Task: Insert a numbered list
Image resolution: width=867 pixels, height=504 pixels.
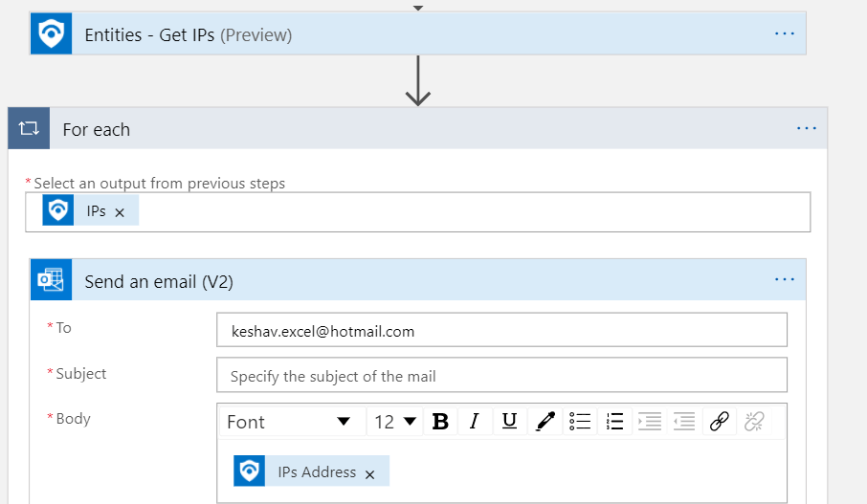Action: click(615, 422)
